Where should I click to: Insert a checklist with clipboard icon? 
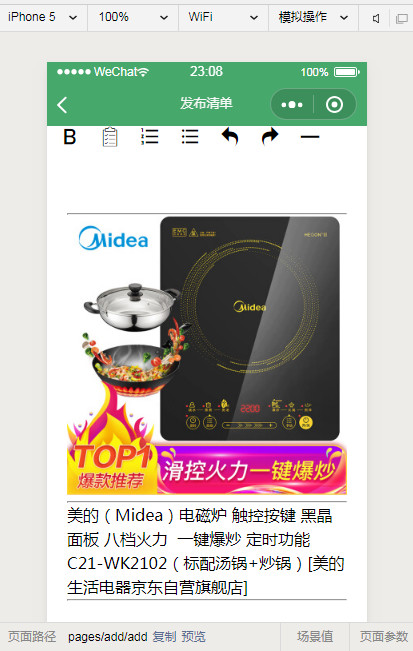(x=110, y=137)
